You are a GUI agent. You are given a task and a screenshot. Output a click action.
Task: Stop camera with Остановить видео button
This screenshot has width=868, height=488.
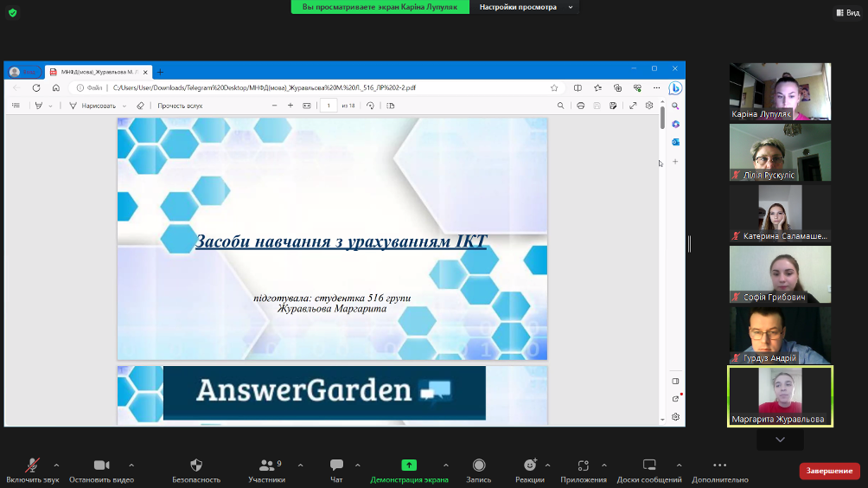pyautogui.click(x=102, y=466)
